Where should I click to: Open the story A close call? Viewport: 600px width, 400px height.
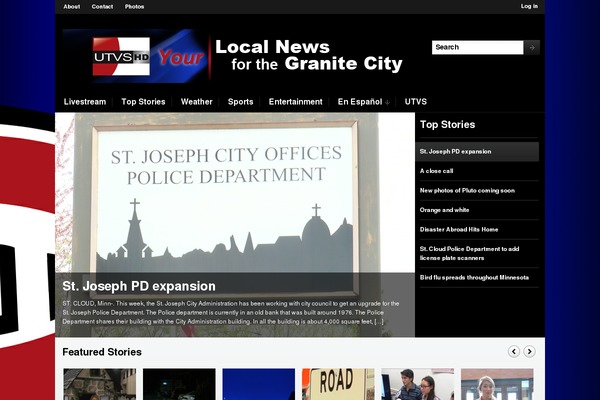point(436,171)
